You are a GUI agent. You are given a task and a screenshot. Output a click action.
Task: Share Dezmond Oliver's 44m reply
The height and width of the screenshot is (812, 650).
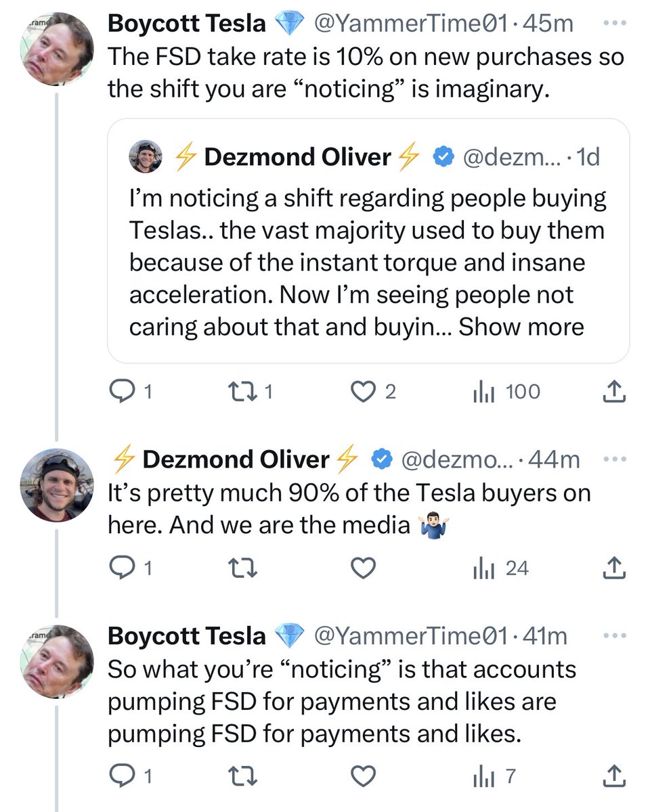coord(612,568)
